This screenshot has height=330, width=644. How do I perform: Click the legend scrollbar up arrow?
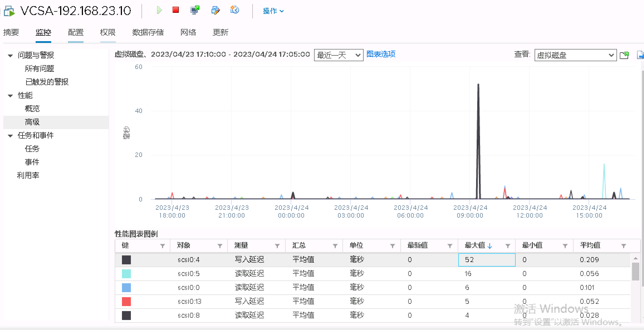[x=636, y=258]
